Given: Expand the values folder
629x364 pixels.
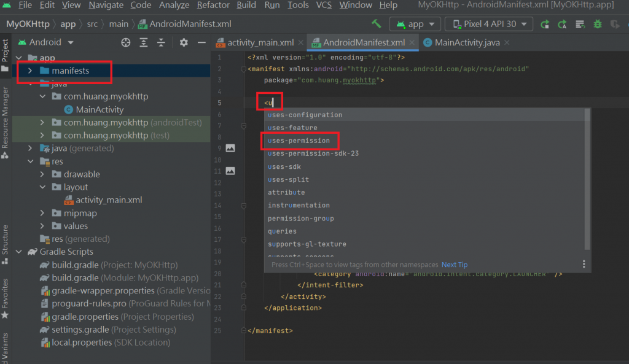Looking at the screenshot, I should pyautogui.click(x=42, y=226).
